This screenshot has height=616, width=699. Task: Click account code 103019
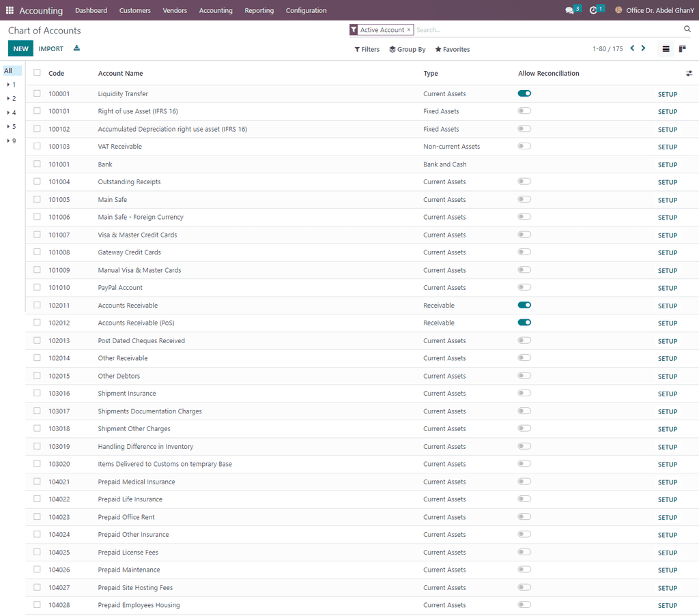click(59, 446)
